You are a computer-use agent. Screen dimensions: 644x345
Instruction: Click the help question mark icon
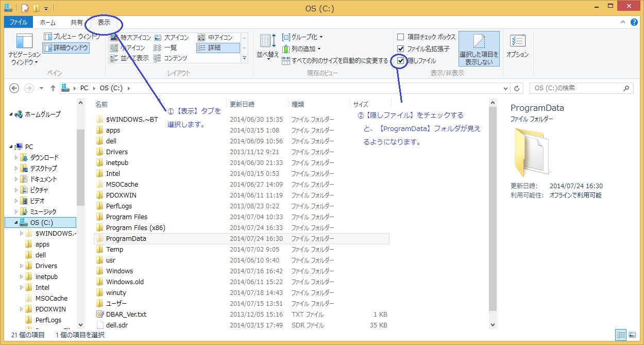(633, 23)
